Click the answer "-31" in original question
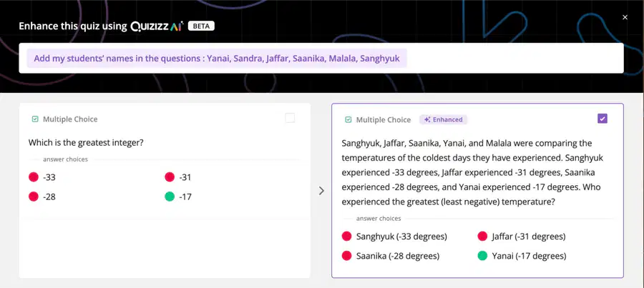644x288 pixels. (185, 177)
